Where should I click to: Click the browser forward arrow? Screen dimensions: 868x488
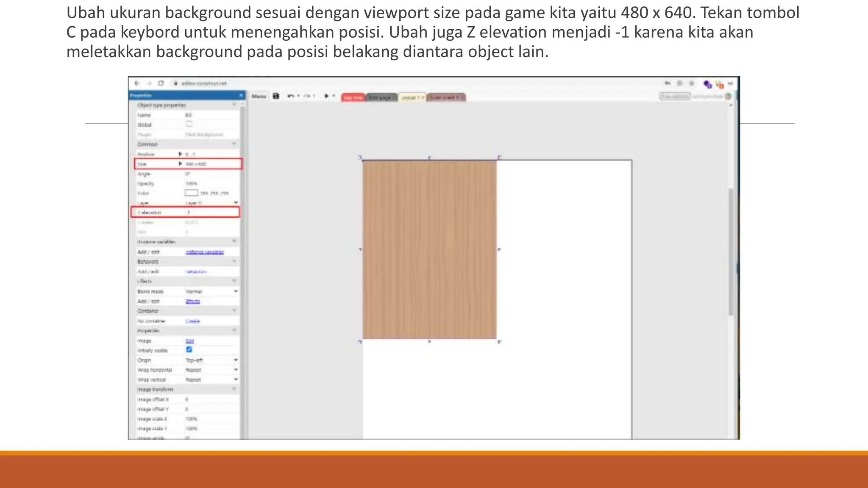tap(149, 83)
